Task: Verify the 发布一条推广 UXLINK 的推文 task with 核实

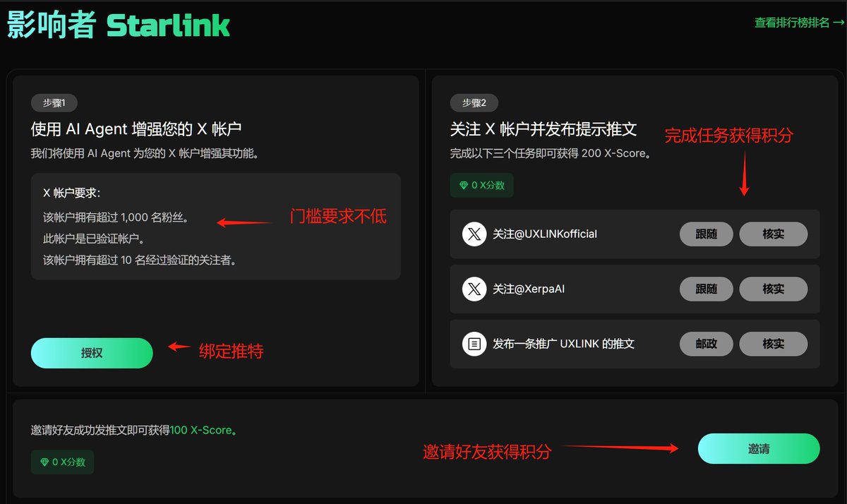Action: click(773, 344)
